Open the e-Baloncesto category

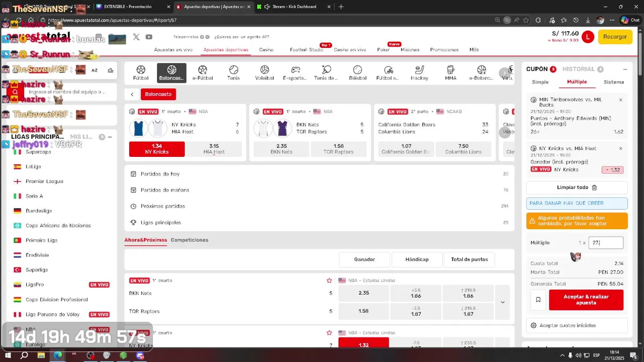[x=481, y=73]
